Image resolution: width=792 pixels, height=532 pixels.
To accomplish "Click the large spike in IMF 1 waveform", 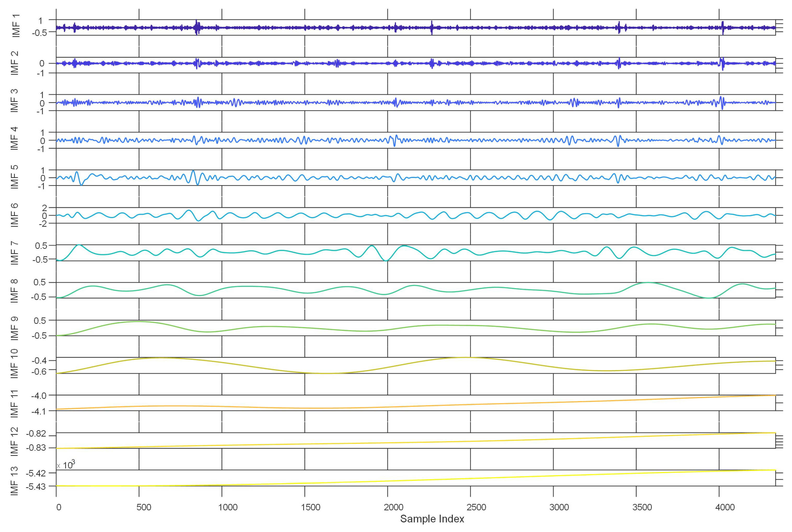I will click(196, 27).
